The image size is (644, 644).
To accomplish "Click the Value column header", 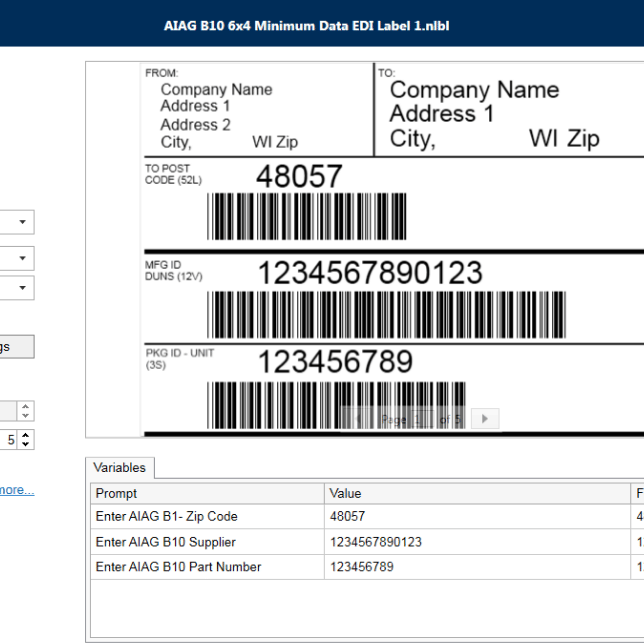I will 477,494.
